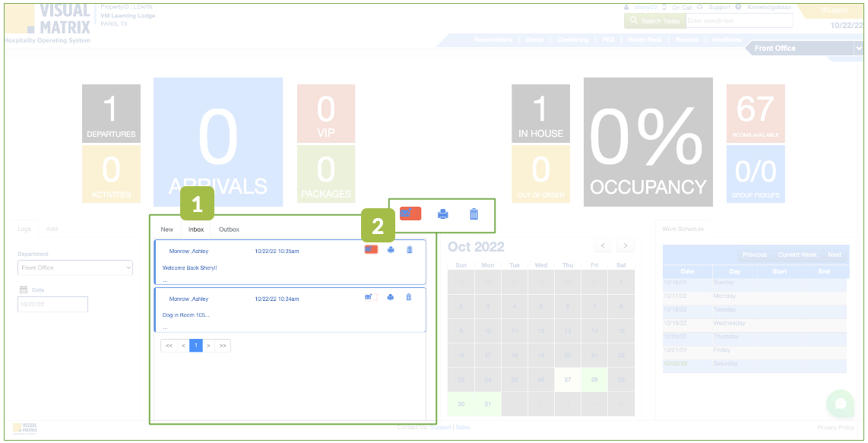
Task: Open the Add tab in logs panel
Action: click(x=52, y=229)
